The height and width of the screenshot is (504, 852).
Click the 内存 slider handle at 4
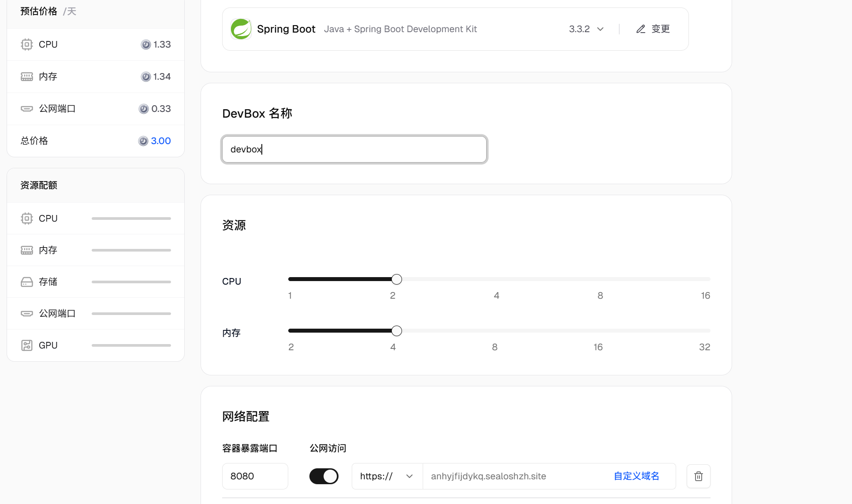point(396,330)
